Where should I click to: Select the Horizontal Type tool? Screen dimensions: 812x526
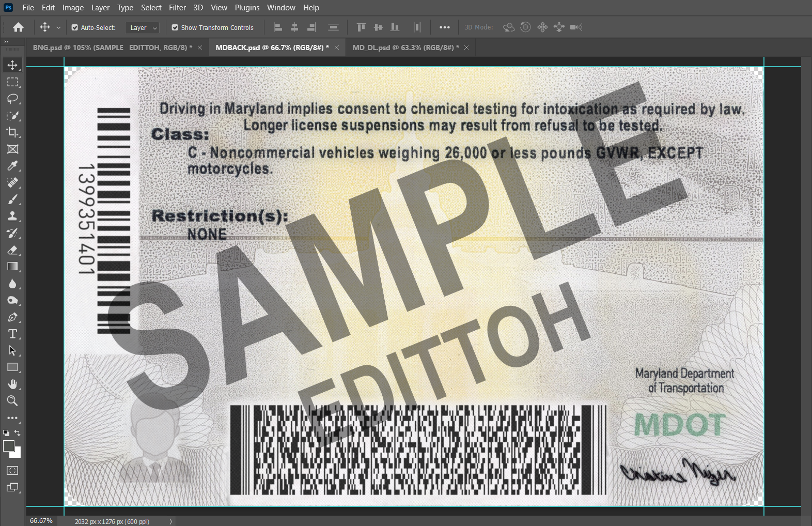pyautogui.click(x=12, y=334)
